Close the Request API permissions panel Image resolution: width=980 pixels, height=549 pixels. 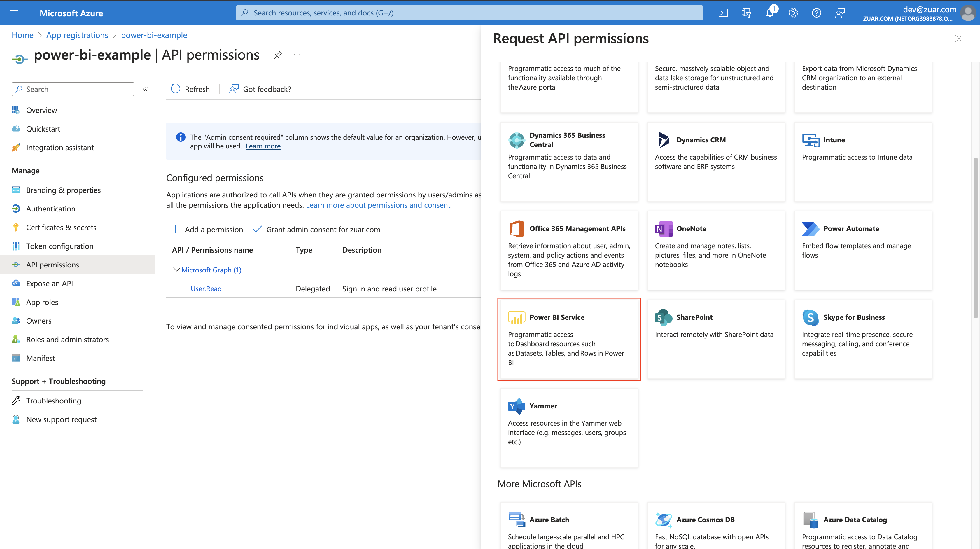pyautogui.click(x=959, y=39)
